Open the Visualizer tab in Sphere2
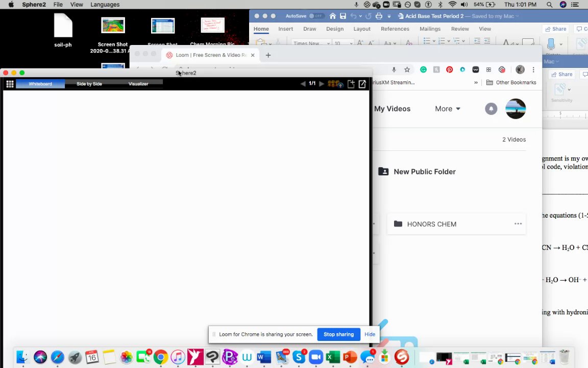The width and height of the screenshot is (588, 368). click(x=138, y=84)
